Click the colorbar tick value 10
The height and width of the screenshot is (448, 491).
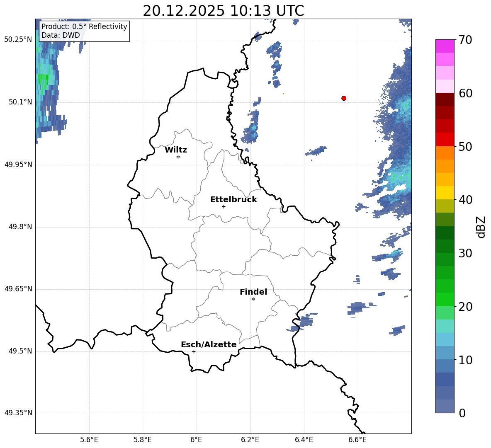pyautogui.click(x=465, y=360)
